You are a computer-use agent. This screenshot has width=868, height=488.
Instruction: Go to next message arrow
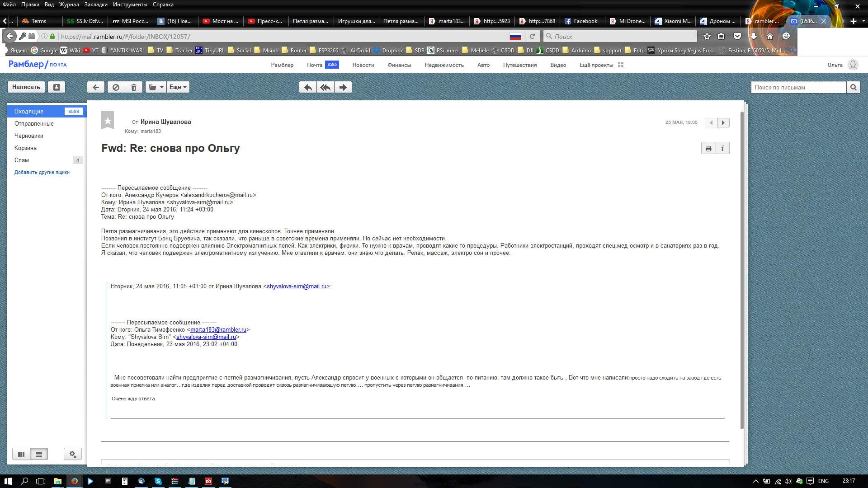pos(723,122)
